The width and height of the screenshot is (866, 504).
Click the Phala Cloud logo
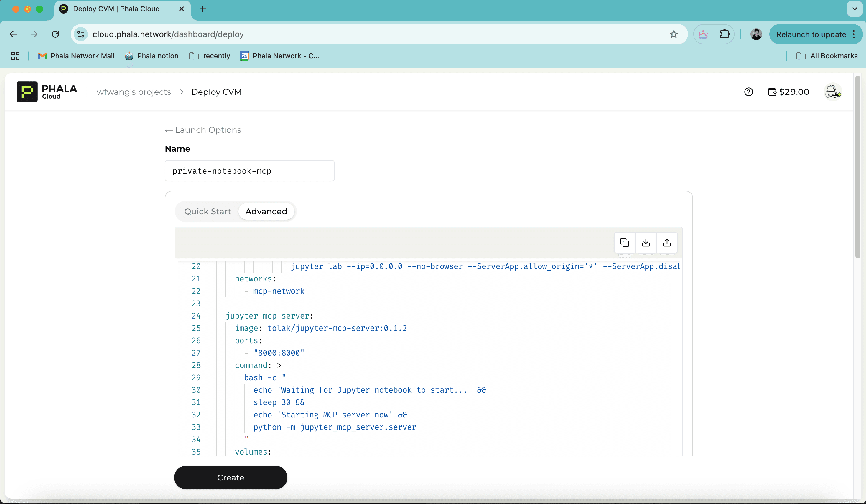click(x=47, y=92)
